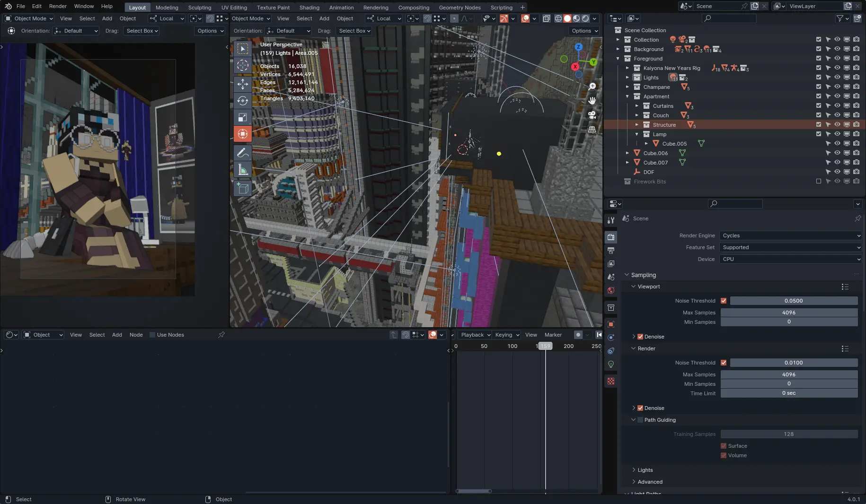
Task: Collapse the Apartment collection tree
Action: click(x=627, y=96)
